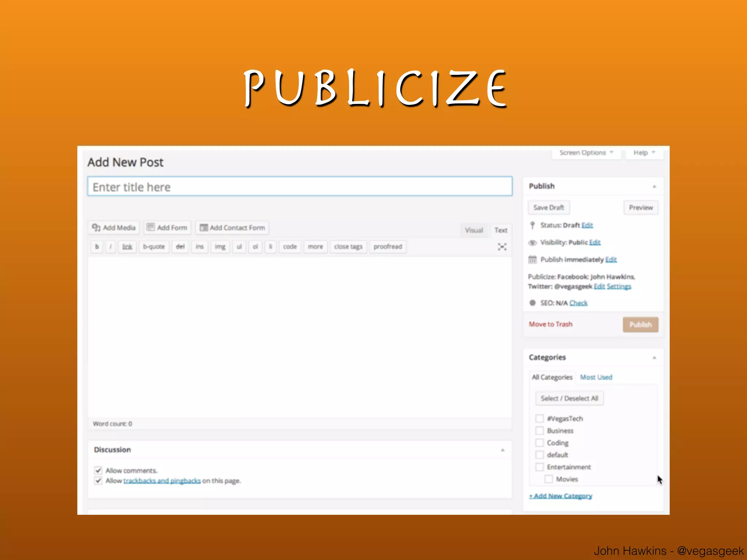Image resolution: width=747 pixels, height=560 pixels.
Task: Switch to the Visual editor tab
Action: [x=474, y=230]
